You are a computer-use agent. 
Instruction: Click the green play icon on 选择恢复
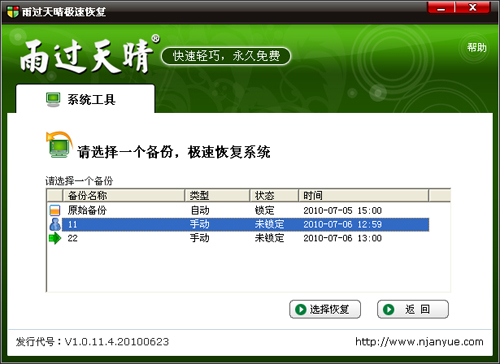pos(301,309)
